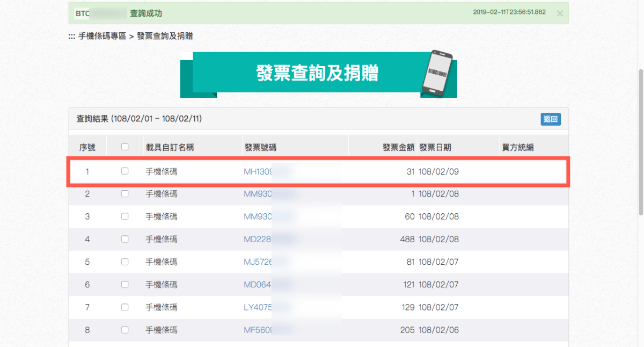Click the 載具自訂名稱 column header
The height and width of the screenshot is (347, 644).
(170, 148)
